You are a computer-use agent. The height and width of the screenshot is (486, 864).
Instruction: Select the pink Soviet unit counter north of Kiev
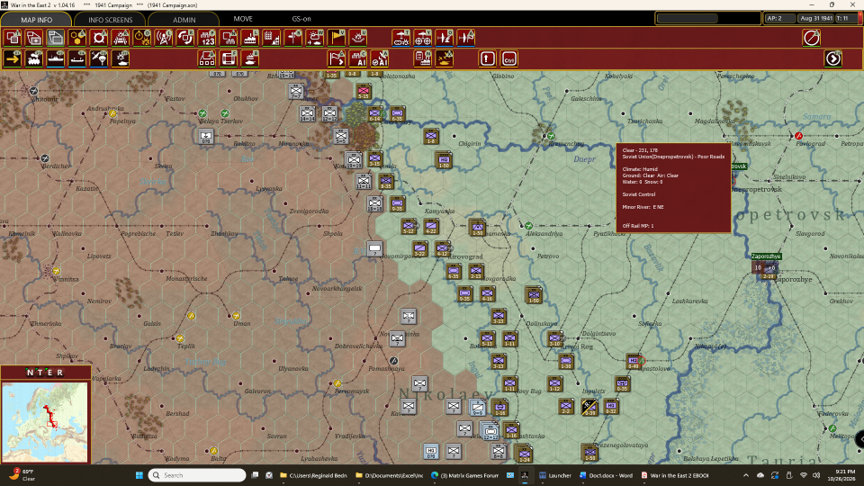(x=363, y=91)
